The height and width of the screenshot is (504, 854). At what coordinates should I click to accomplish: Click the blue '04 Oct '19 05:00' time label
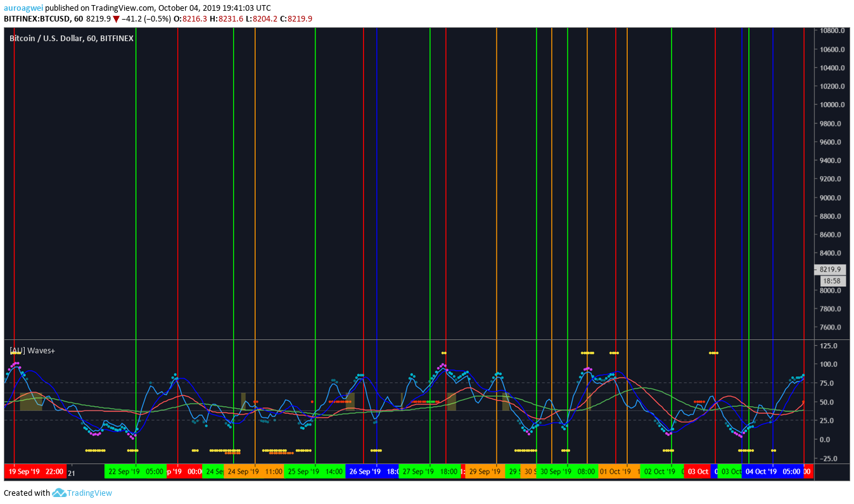coord(772,472)
